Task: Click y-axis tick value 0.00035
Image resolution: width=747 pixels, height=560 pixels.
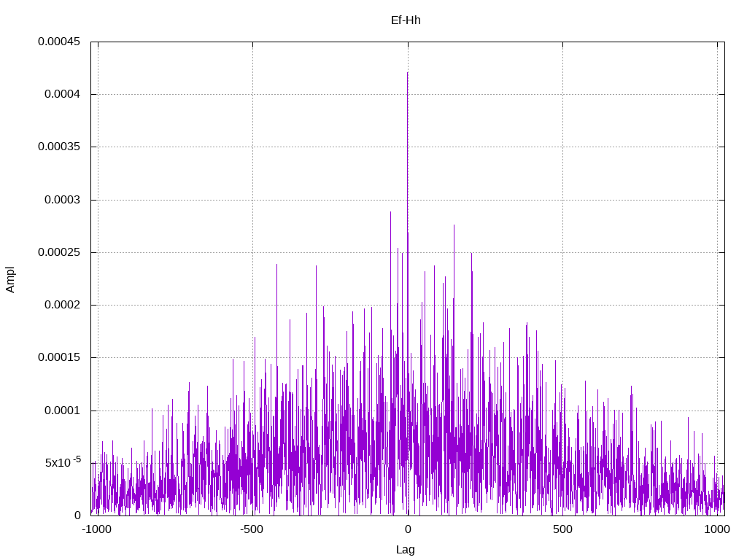Action: [59, 147]
